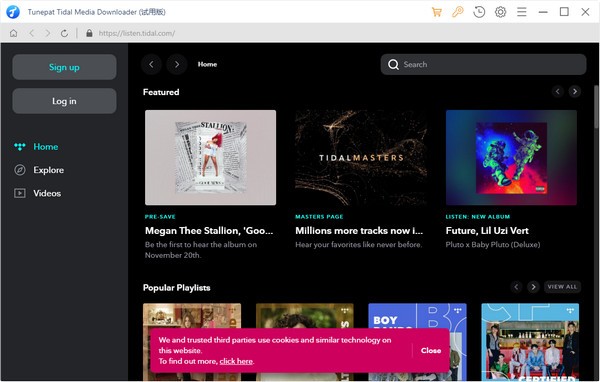
Task: Open the TIDAL MASTERS featured image
Action: coord(361,158)
